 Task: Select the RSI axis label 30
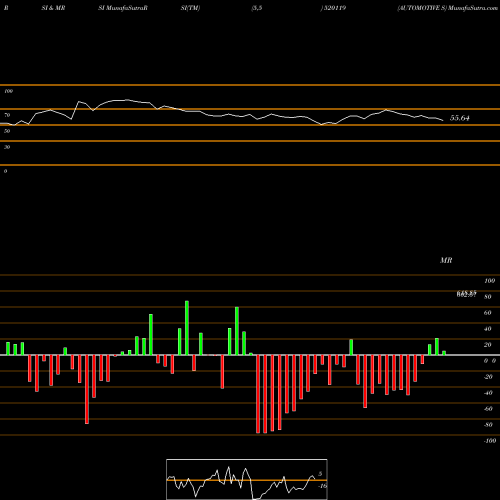(7, 147)
